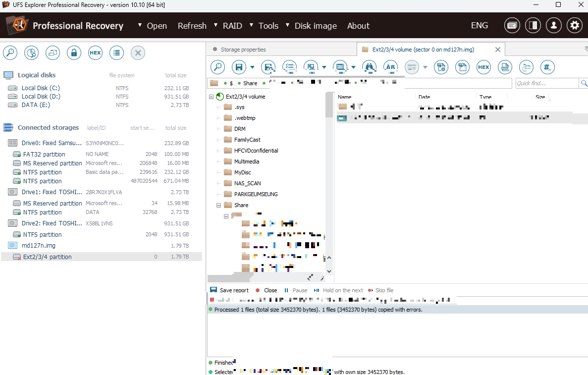Click the find file magnifier in explorer toolbar
588x375 pixels.
[x=218, y=67]
